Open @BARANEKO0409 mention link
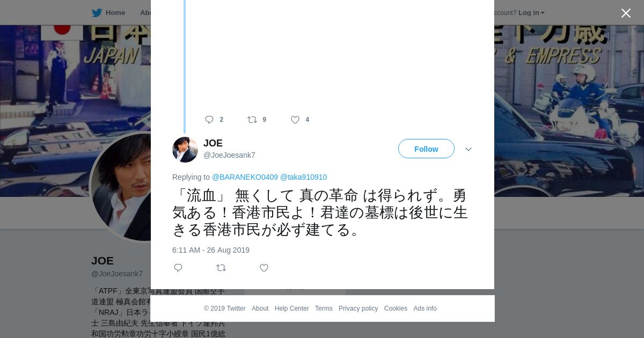644x338 pixels. (x=245, y=177)
